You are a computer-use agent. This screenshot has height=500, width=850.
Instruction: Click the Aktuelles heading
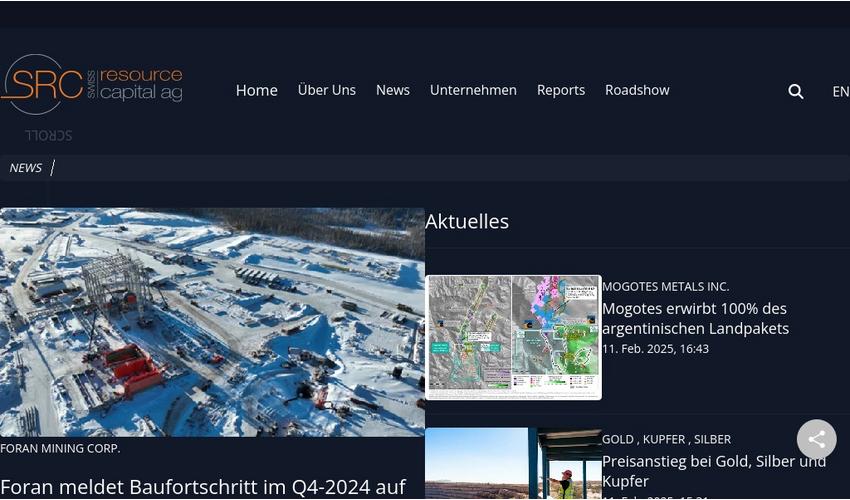[x=467, y=221]
